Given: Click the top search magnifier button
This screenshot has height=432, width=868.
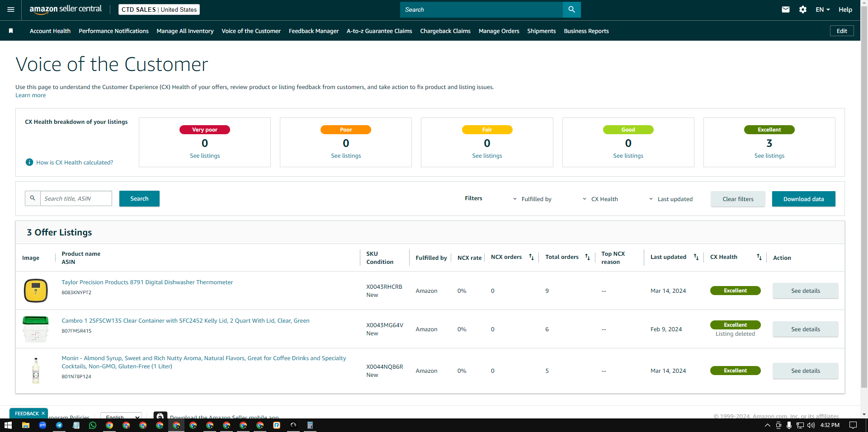Looking at the screenshot, I should (571, 9).
